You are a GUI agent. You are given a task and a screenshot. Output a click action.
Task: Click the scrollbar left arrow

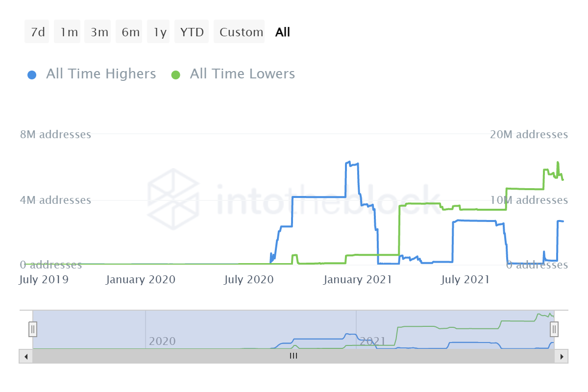[25, 356]
